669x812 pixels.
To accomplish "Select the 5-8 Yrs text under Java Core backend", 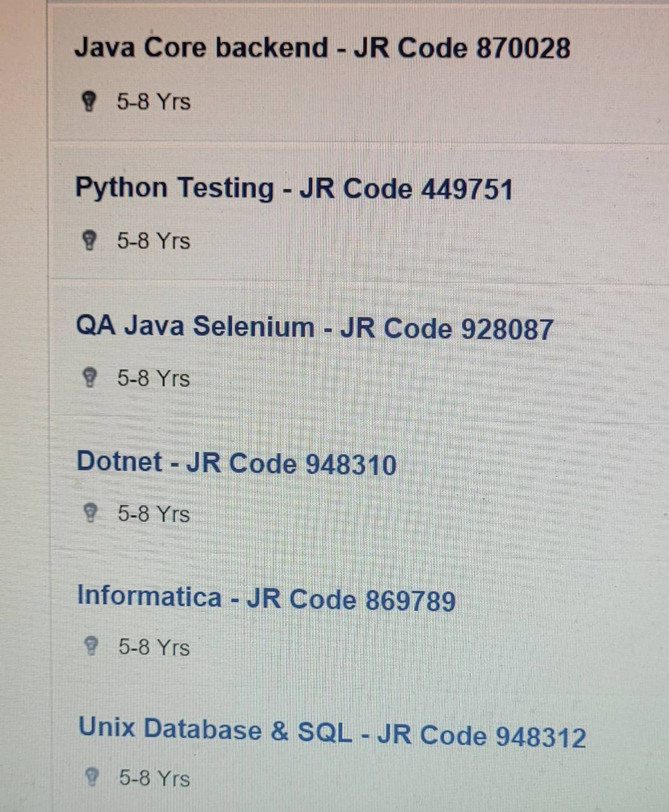I will [153, 101].
